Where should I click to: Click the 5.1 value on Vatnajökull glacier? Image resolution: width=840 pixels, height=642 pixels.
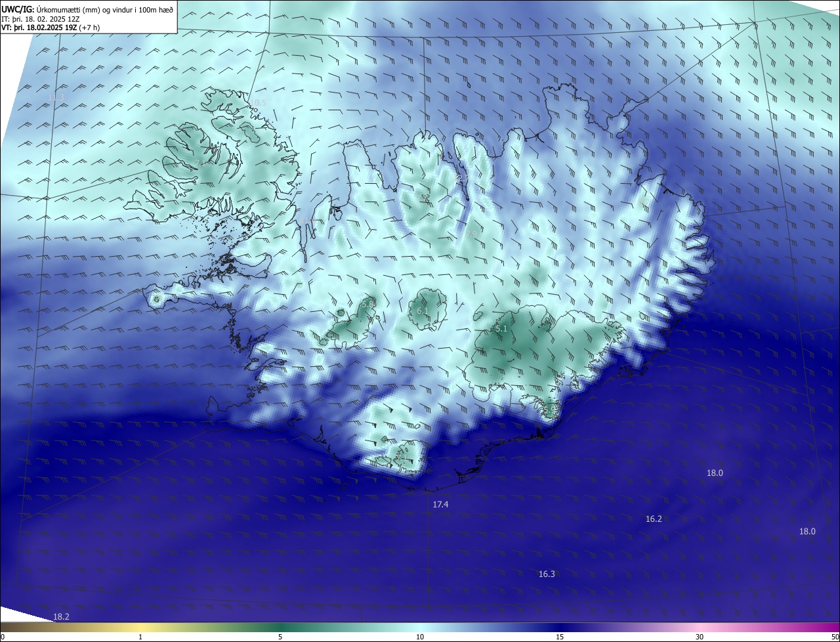[501, 328]
